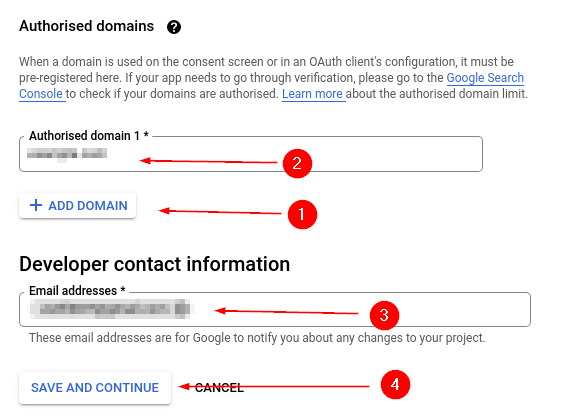The width and height of the screenshot is (564, 417).
Task: Select the red circle numbered 4
Action: point(395,385)
